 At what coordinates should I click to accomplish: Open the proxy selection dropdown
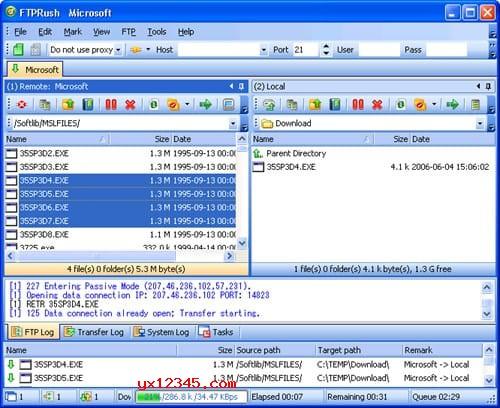point(118,50)
